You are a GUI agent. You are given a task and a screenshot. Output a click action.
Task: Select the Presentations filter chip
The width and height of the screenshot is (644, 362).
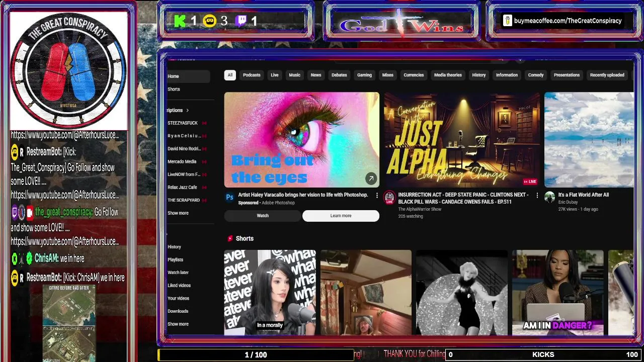point(567,75)
